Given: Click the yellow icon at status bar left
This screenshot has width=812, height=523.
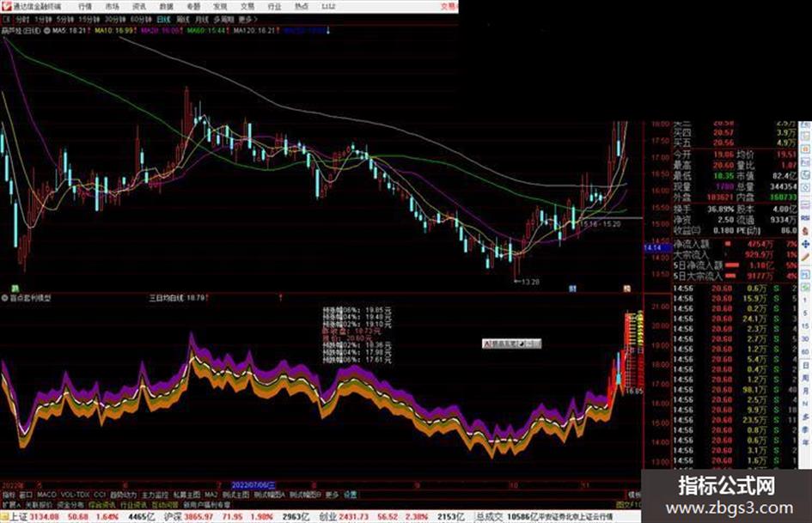Looking at the screenshot, I should 4,517.
